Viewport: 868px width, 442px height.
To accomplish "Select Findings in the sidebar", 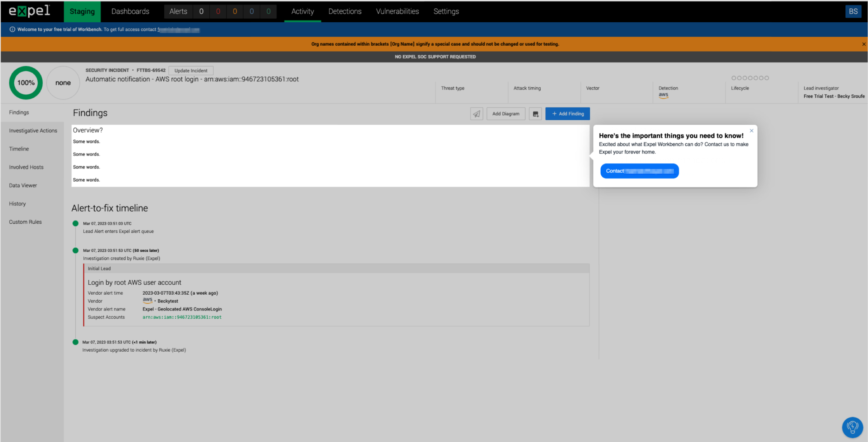I will pyautogui.click(x=32, y=112).
